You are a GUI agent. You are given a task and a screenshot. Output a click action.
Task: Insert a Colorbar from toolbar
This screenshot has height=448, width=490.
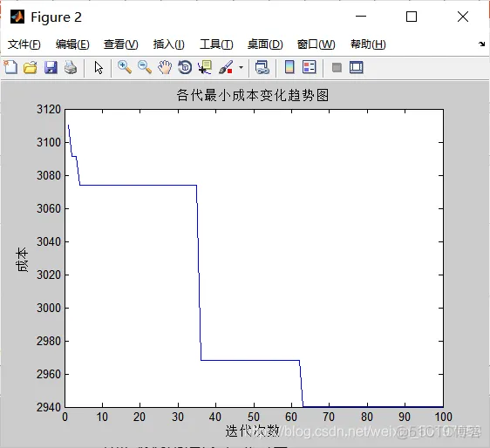click(x=289, y=67)
